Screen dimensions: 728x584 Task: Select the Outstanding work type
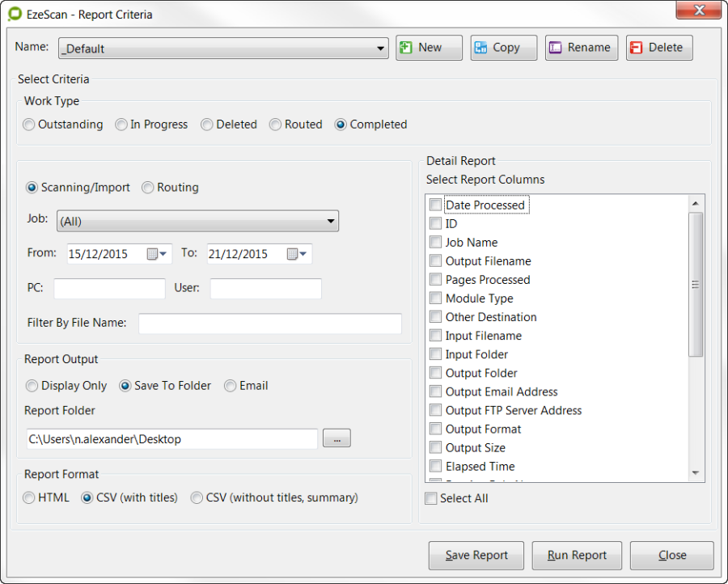[29, 125]
